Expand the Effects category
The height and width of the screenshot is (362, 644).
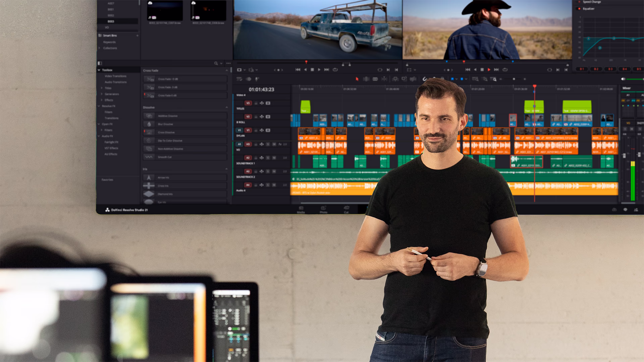point(102,100)
